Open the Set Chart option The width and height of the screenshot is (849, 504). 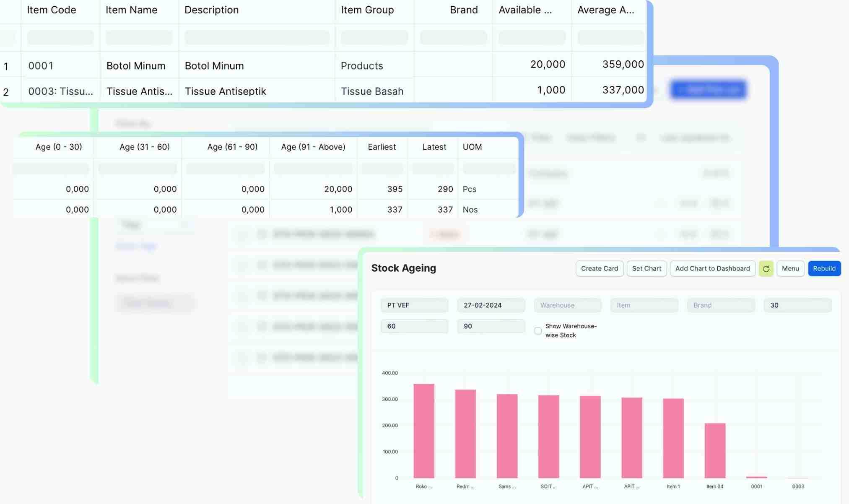click(x=646, y=269)
